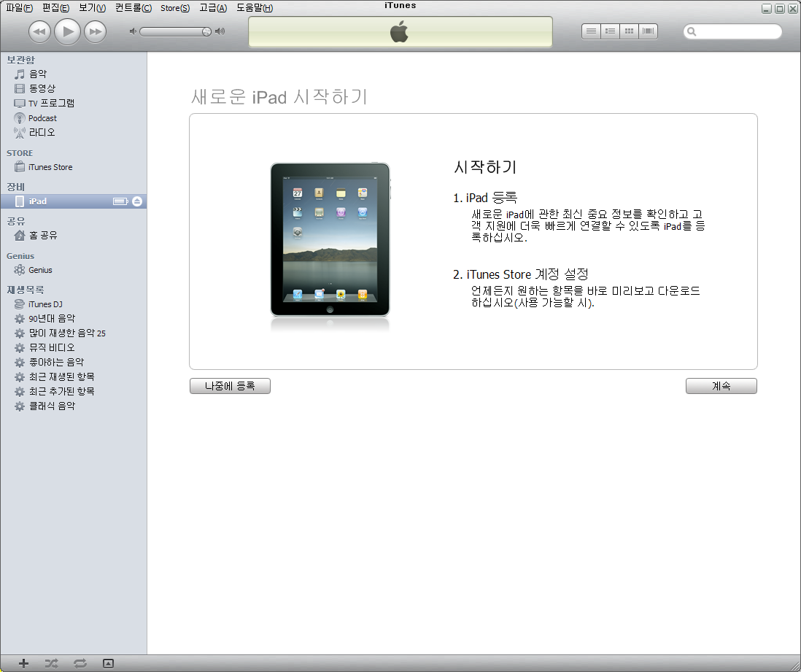Click the search field
The width and height of the screenshot is (801, 672).
pyautogui.click(x=732, y=31)
